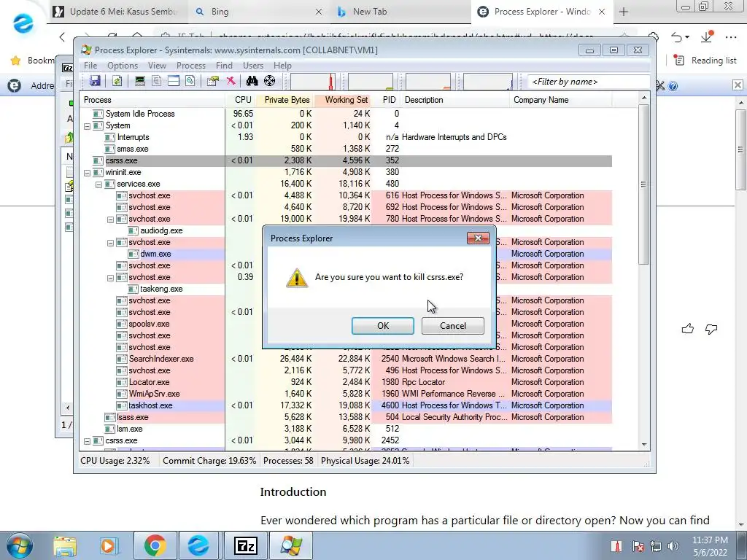747x560 pixels.
Task: Open the File menu
Action: tap(90, 66)
